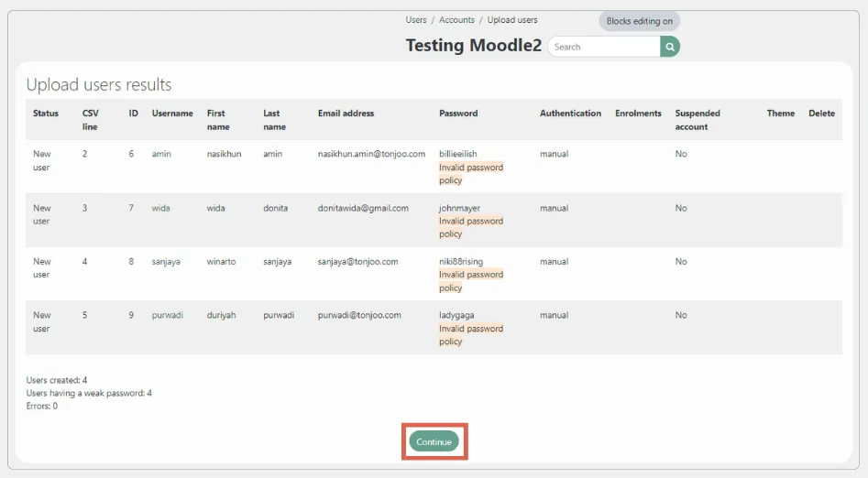Click first name winarto

click(221, 262)
